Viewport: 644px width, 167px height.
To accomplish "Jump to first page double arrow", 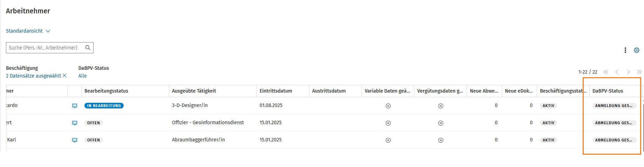I will (x=606, y=72).
